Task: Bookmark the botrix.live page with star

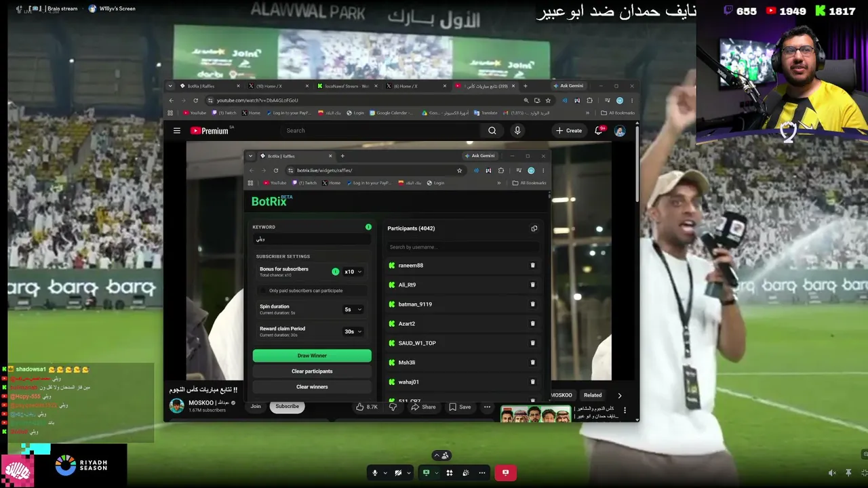Action: pos(459,170)
